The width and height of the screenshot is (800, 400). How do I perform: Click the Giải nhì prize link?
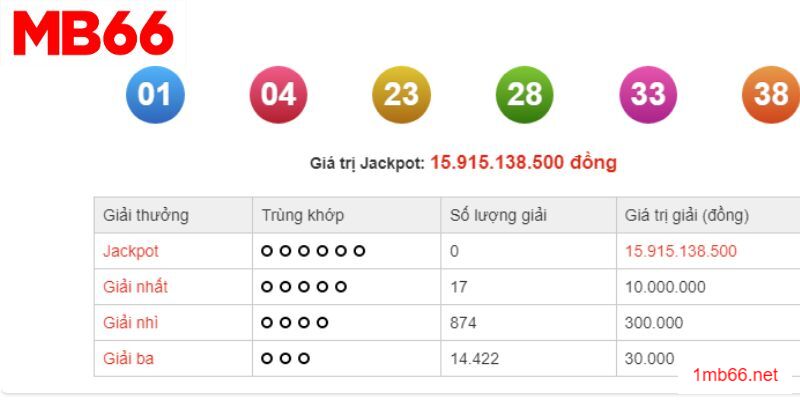tap(131, 323)
